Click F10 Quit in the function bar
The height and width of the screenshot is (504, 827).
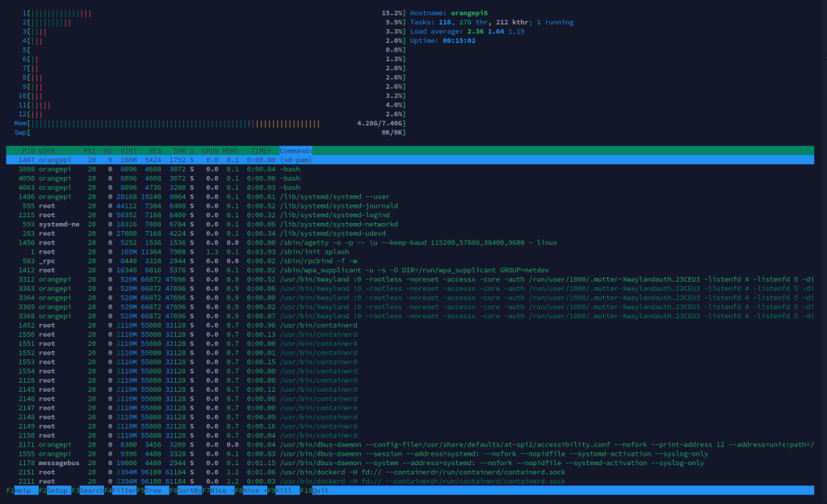[x=314, y=490]
